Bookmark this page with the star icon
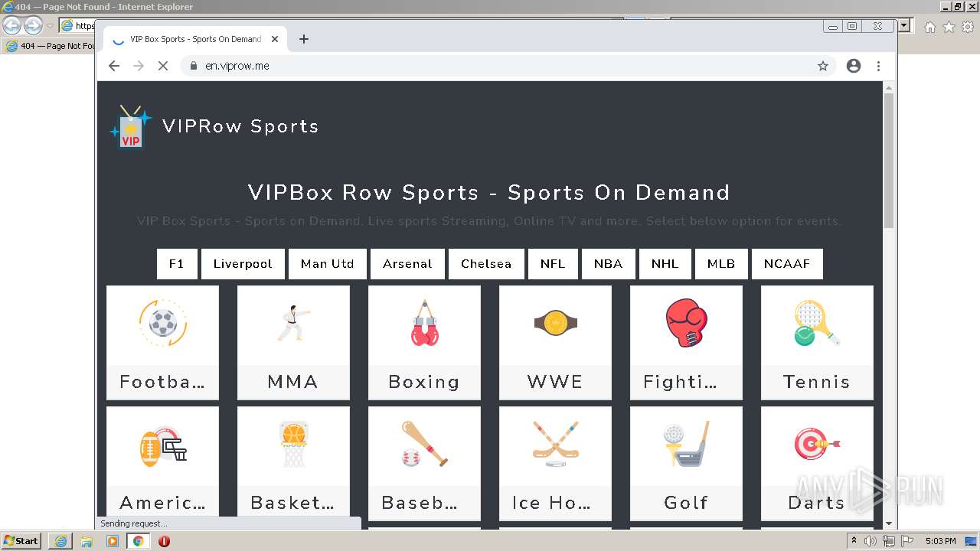The image size is (980, 551). click(823, 66)
